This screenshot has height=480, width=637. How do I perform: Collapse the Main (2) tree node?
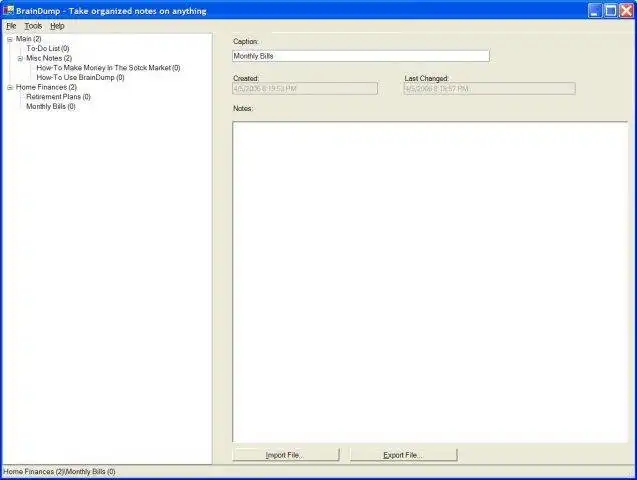[x=10, y=39]
